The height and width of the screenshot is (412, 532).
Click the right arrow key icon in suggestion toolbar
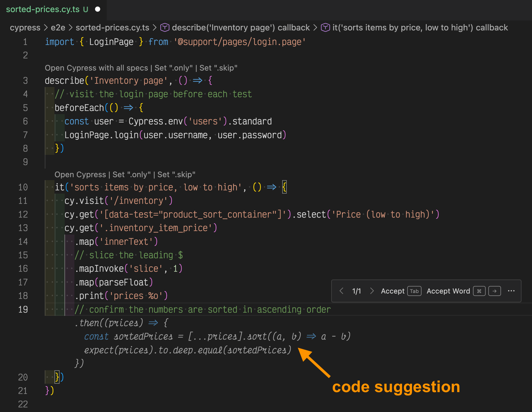coord(495,291)
